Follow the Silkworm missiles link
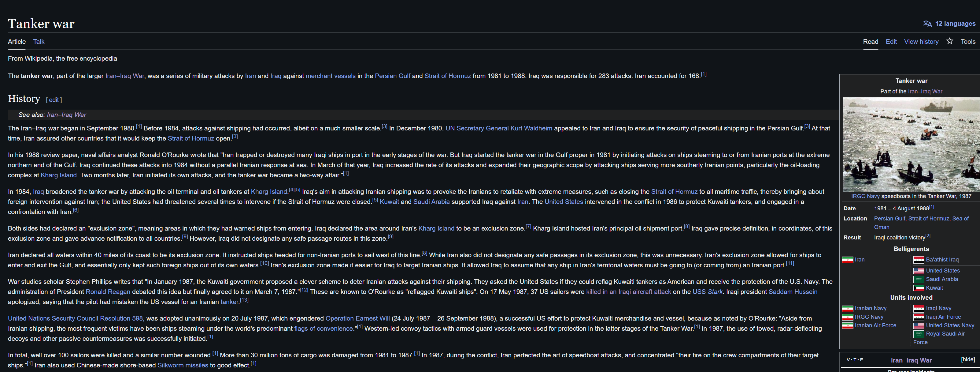The image size is (980, 372). click(x=183, y=365)
